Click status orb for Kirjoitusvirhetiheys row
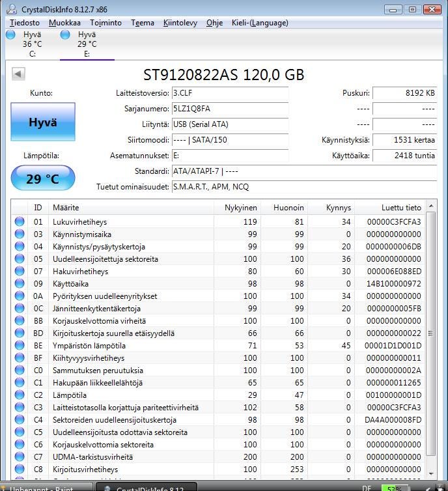Screen dimensions: 448x491 20,469
